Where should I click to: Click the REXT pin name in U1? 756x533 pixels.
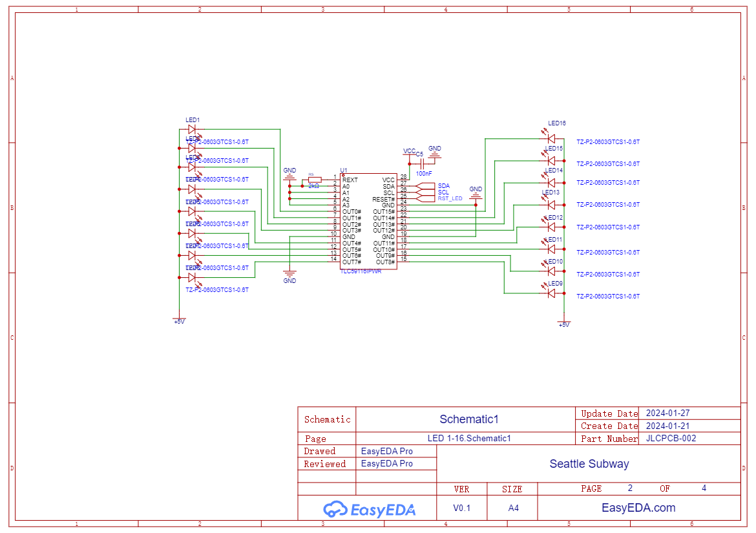350,180
